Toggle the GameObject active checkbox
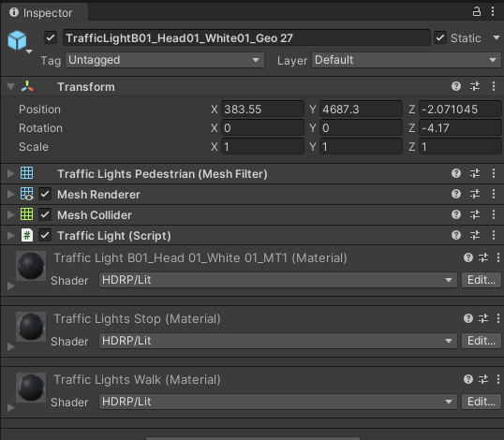Image resolution: width=504 pixels, height=440 pixels. [x=51, y=37]
